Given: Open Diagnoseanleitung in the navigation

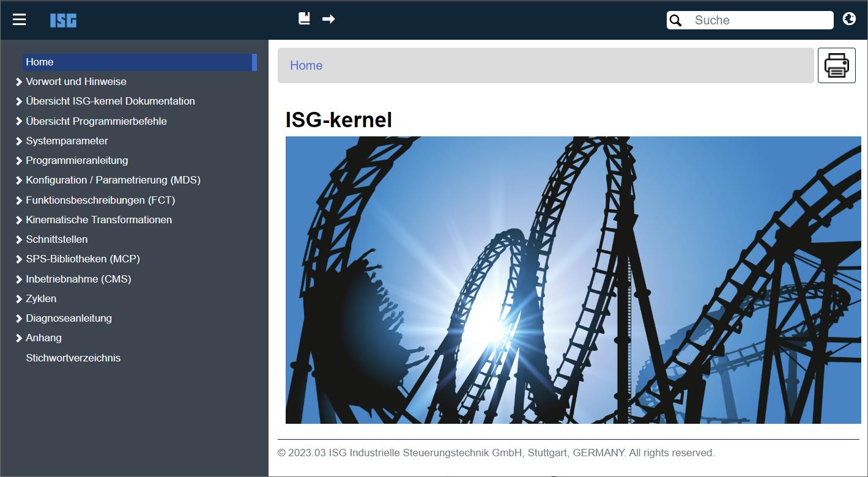Looking at the screenshot, I should pyautogui.click(x=69, y=318).
